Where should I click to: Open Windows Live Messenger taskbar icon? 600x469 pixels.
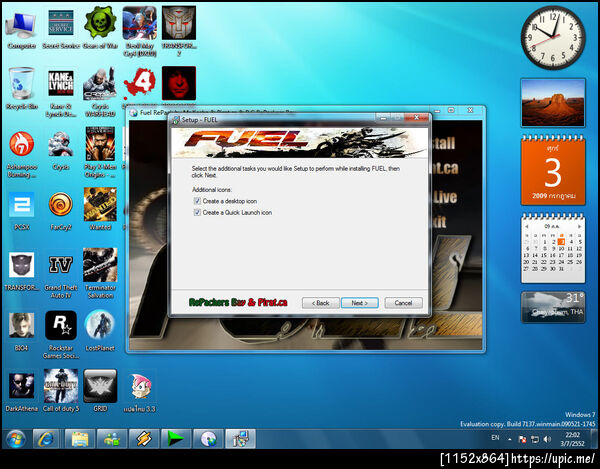112,439
